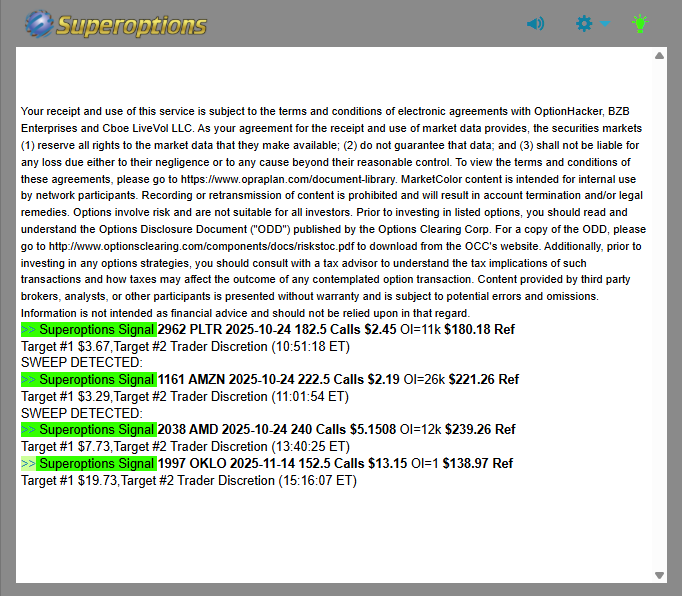Click the optionsclearing.com riskstoc.pdf URL

[x=227, y=246]
